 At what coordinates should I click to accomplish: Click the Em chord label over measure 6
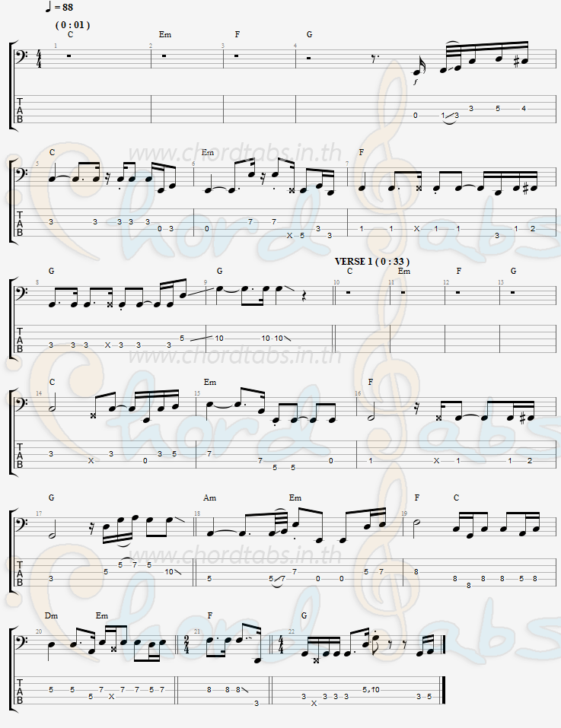click(x=208, y=153)
